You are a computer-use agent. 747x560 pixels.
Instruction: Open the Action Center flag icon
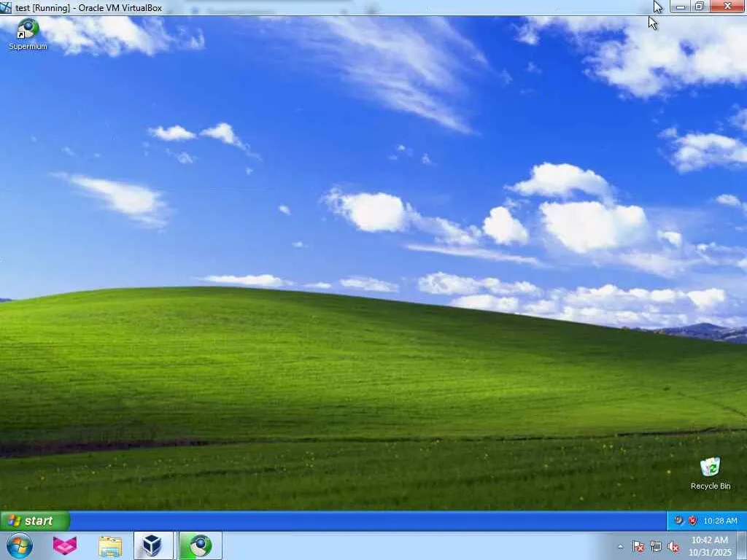[638, 547]
